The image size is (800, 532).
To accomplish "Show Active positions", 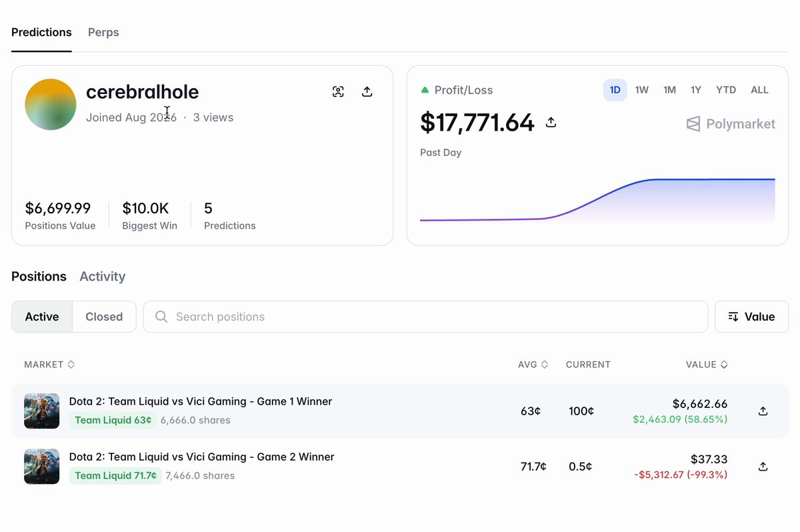I will pyautogui.click(x=42, y=317).
